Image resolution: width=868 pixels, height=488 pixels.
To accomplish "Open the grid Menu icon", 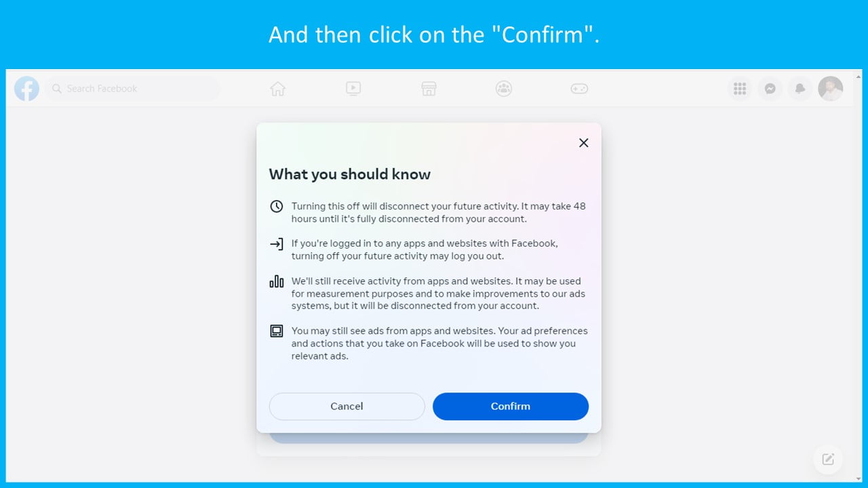I will [740, 89].
